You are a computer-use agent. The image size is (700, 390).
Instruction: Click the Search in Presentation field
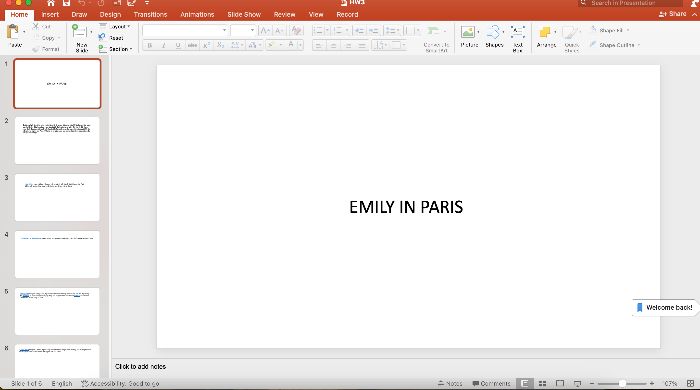(630, 3)
